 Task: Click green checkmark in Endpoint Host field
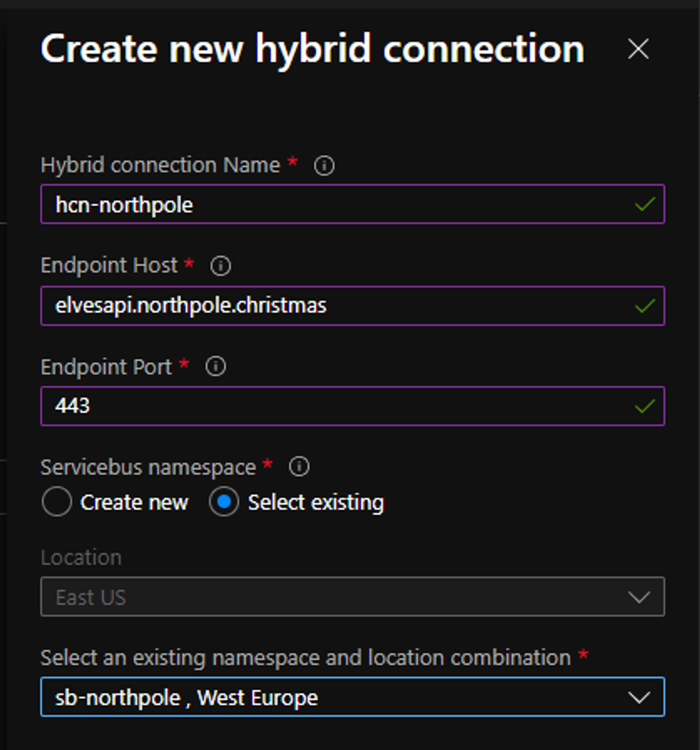point(645,306)
